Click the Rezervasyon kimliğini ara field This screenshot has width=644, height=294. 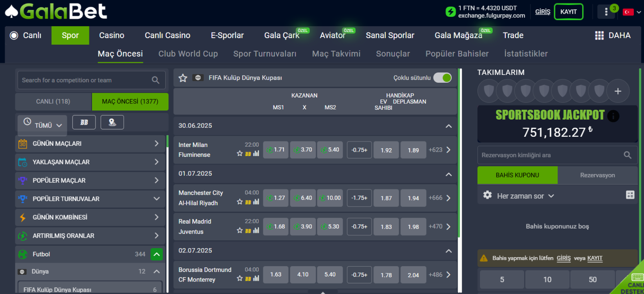click(x=558, y=155)
